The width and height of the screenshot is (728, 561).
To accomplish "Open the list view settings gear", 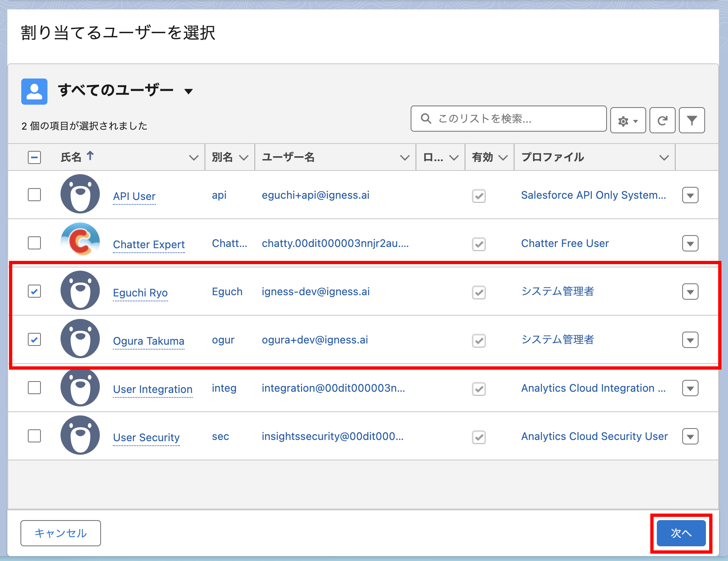I will coord(627,121).
